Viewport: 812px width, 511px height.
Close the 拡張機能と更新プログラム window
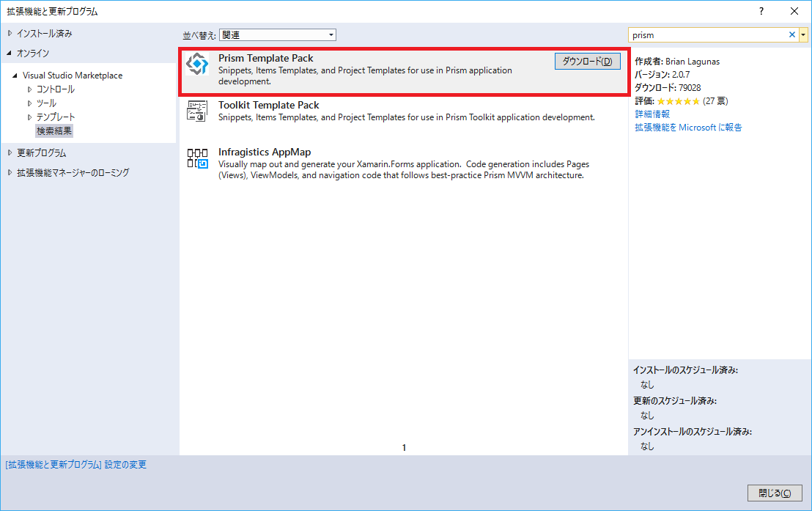click(794, 11)
